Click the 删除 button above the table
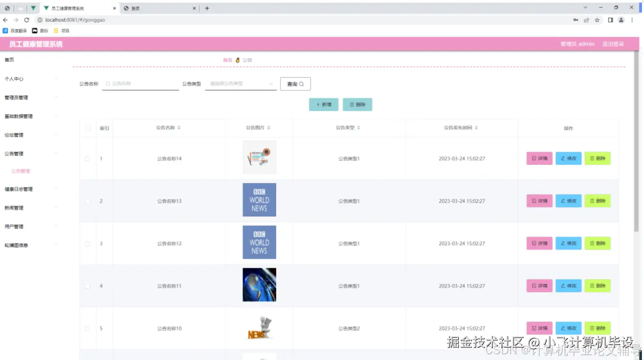 click(x=357, y=105)
